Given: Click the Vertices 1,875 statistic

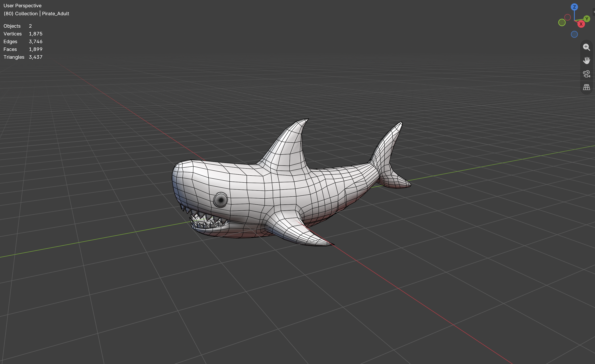Looking at the screenshot, I should coord(23,34).
